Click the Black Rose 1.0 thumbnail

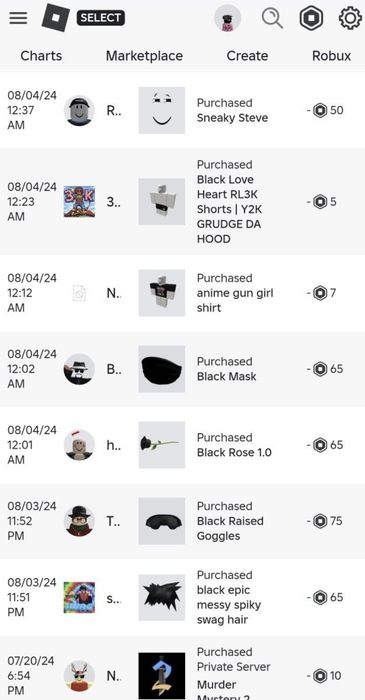[162, 445]
